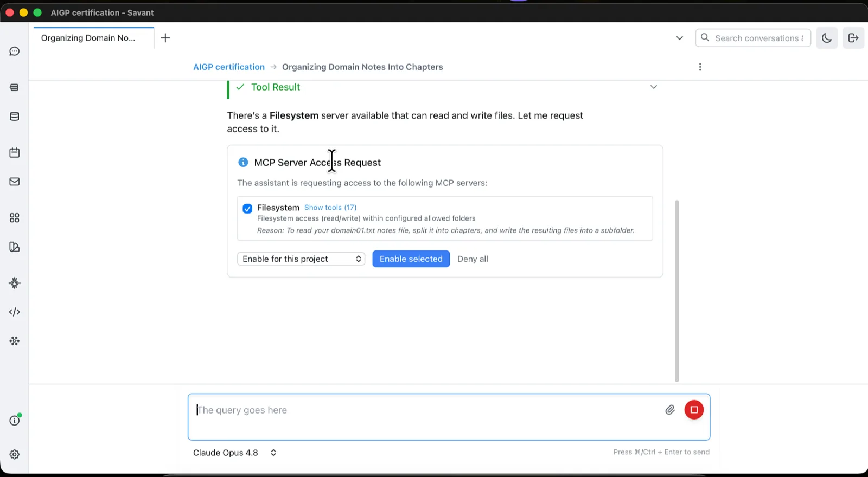Click the plus icon to add new tab
This screenshot has height=477, width=868.
[165, 38]
